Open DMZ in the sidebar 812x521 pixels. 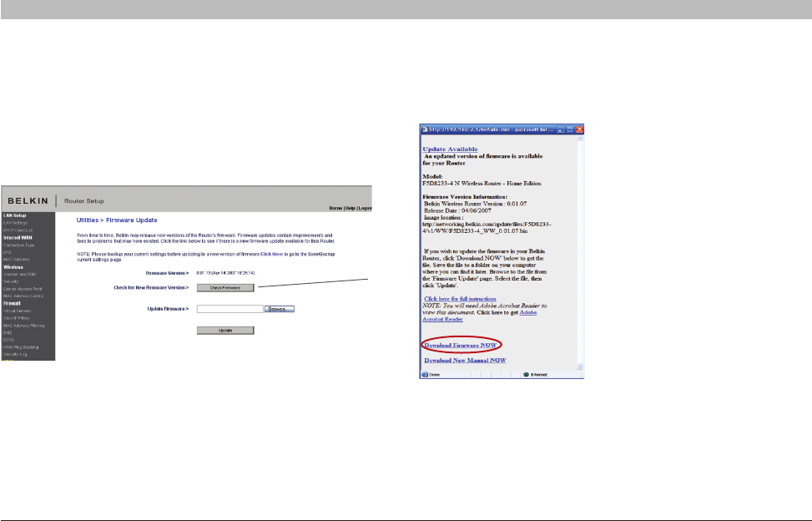pos(8,333)
